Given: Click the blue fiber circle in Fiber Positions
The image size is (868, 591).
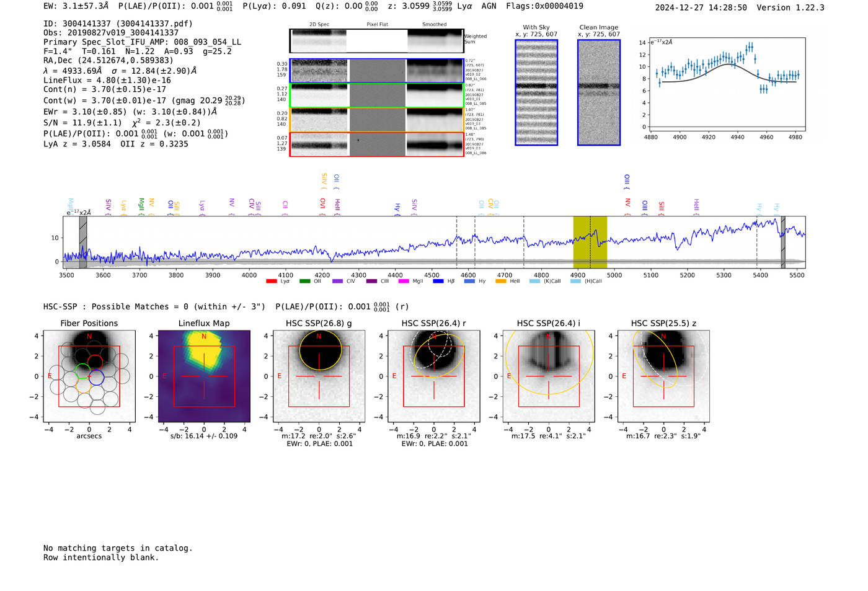Looking at the screenshot, I should coord(96,376).
